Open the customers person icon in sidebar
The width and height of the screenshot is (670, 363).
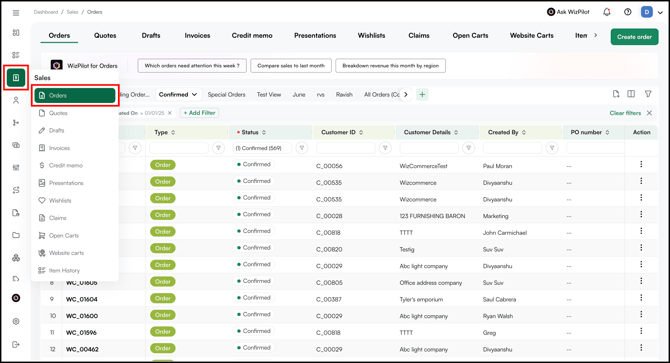(x=16, y=100)
